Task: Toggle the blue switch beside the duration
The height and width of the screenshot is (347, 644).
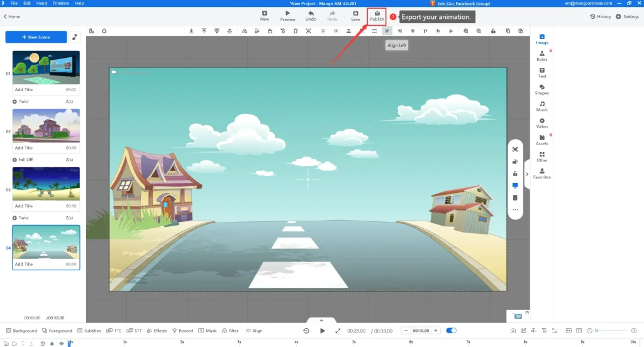Action: pyautogui.click(x=451, y=331)
